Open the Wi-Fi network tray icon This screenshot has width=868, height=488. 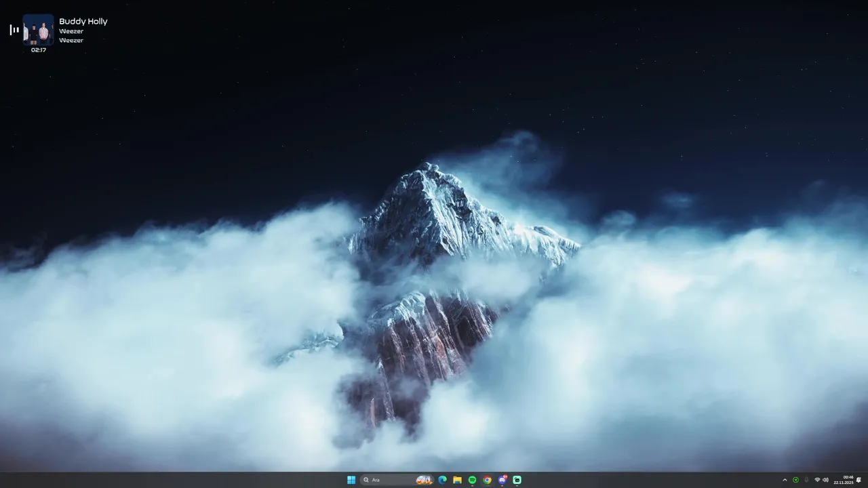click(x=817, y=480)
